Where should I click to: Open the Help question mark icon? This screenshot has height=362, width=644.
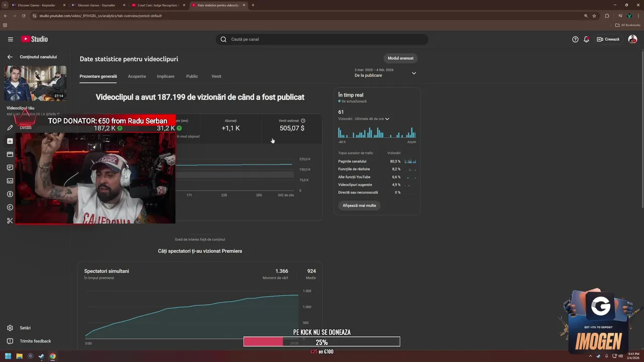[x=575, y=39]
